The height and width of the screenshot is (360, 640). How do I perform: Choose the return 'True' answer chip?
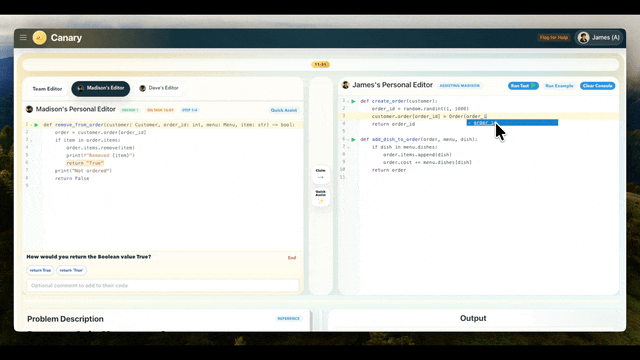71,270
